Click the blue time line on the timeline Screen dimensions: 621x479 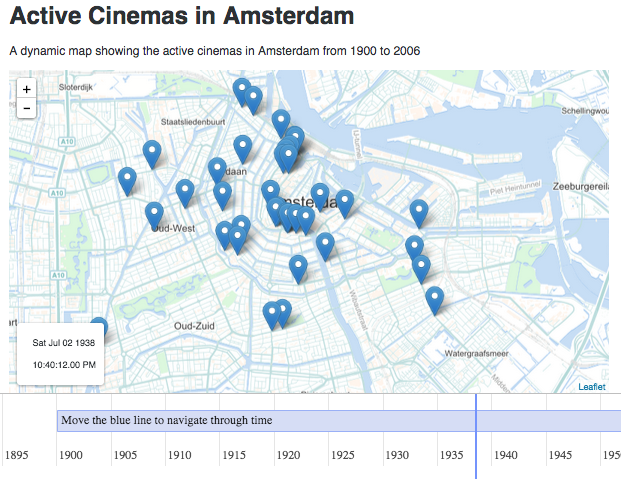(476, 436)
